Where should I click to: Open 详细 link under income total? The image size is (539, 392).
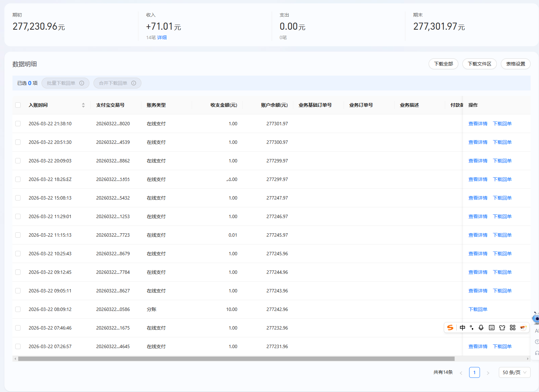(162, 37)
